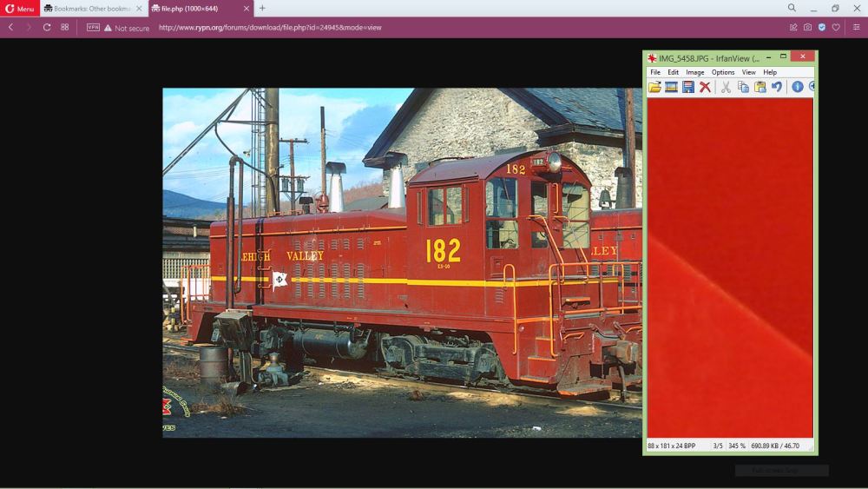
Task: Click the Not secure warning indicator
Action: [127, 28]
